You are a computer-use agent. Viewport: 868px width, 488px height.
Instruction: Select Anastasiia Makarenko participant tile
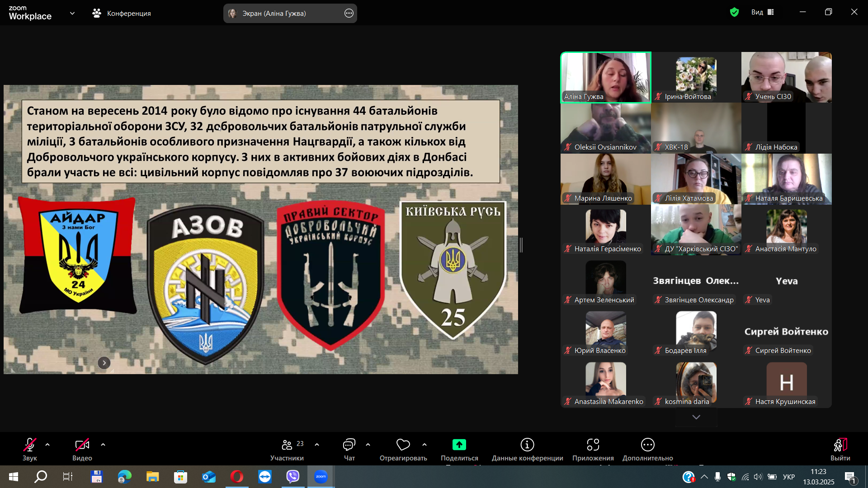(606, 382)
